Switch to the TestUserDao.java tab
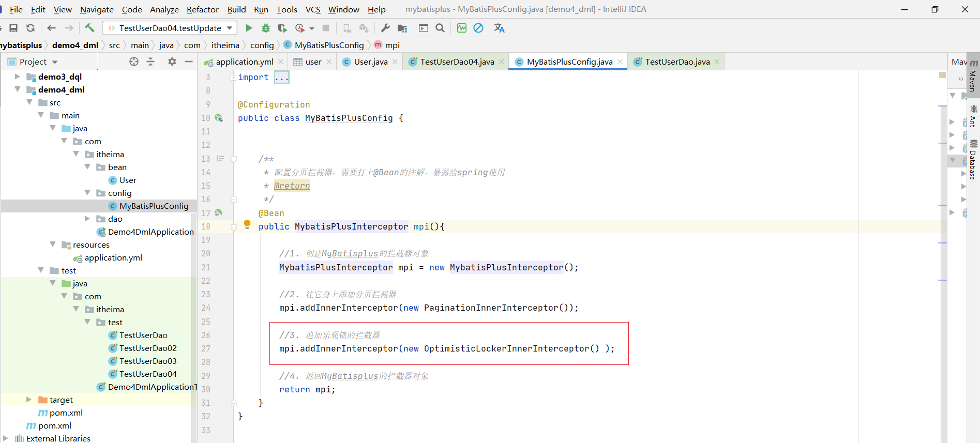The image size is (980, 443). [x=677, y=62]
